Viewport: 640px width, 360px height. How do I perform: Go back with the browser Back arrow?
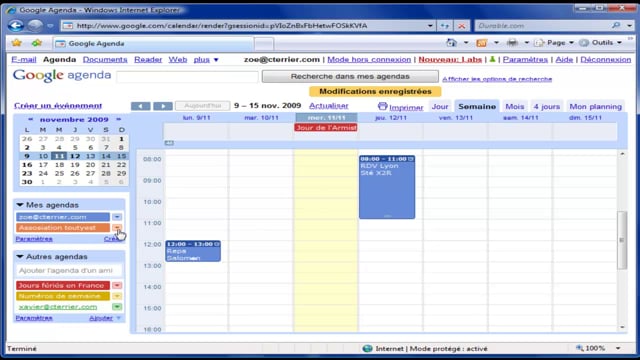[16, 26]
